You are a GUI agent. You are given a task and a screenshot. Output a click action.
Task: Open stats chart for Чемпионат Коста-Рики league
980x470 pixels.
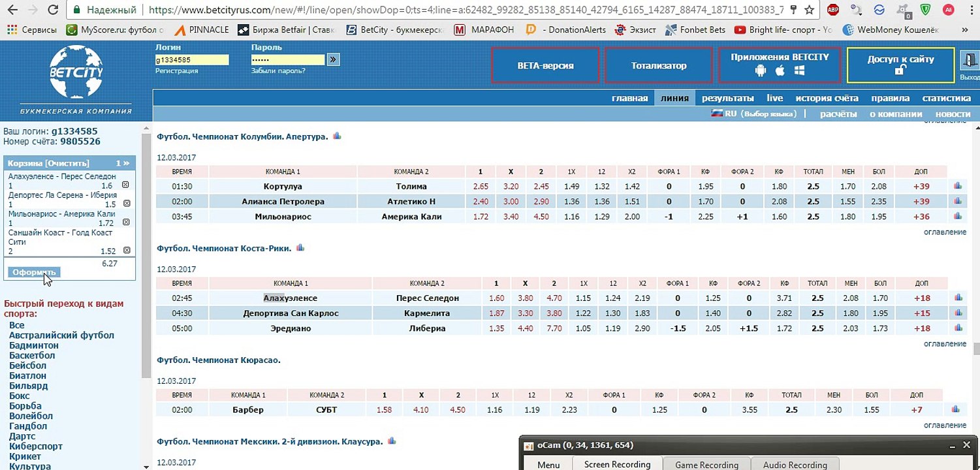(300, 248)
